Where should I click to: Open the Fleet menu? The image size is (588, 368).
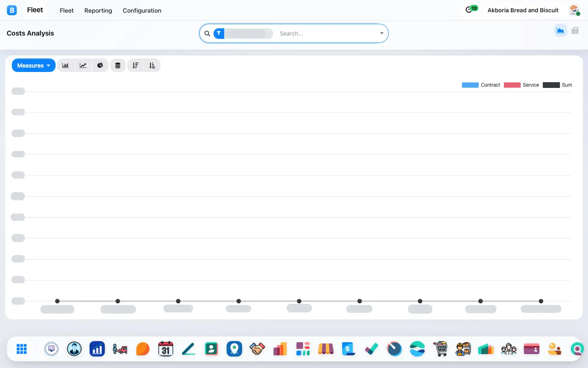[67, 11]
